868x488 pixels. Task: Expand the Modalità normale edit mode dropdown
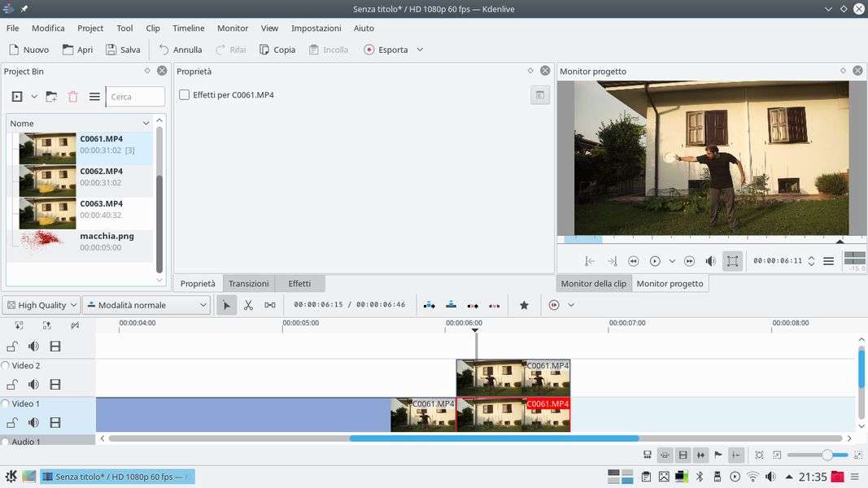[x=146, y=305]
